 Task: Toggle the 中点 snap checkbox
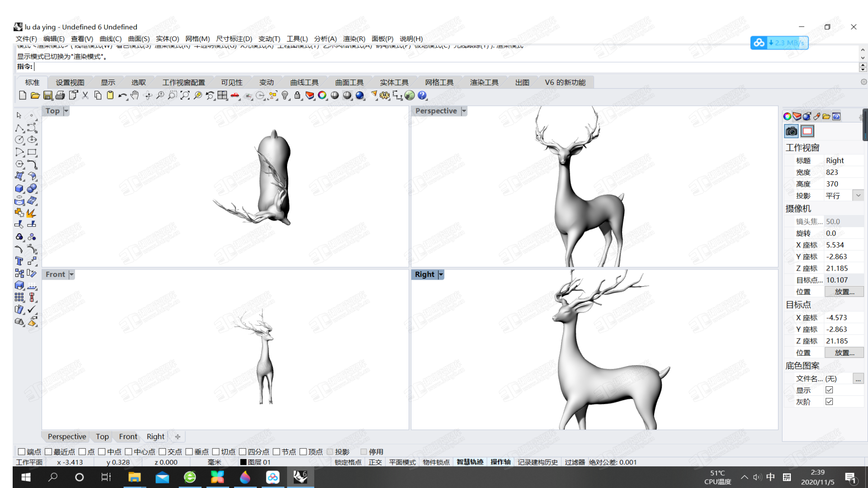click(102, 451)
